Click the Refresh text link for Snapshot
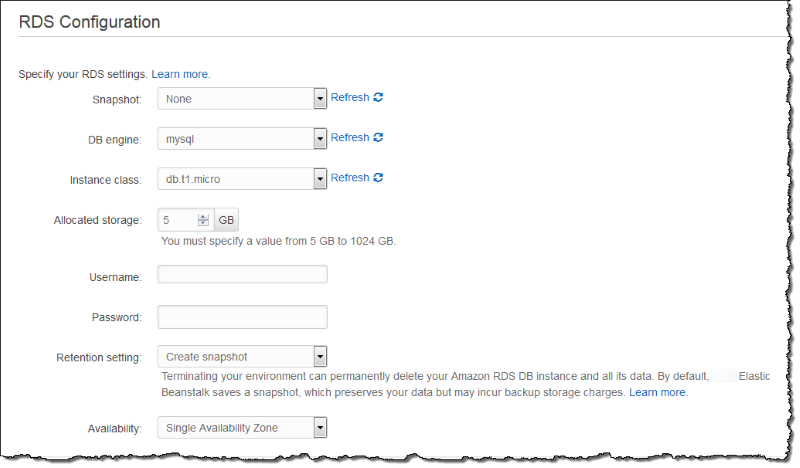800x468 pixels. coord(350,98)
